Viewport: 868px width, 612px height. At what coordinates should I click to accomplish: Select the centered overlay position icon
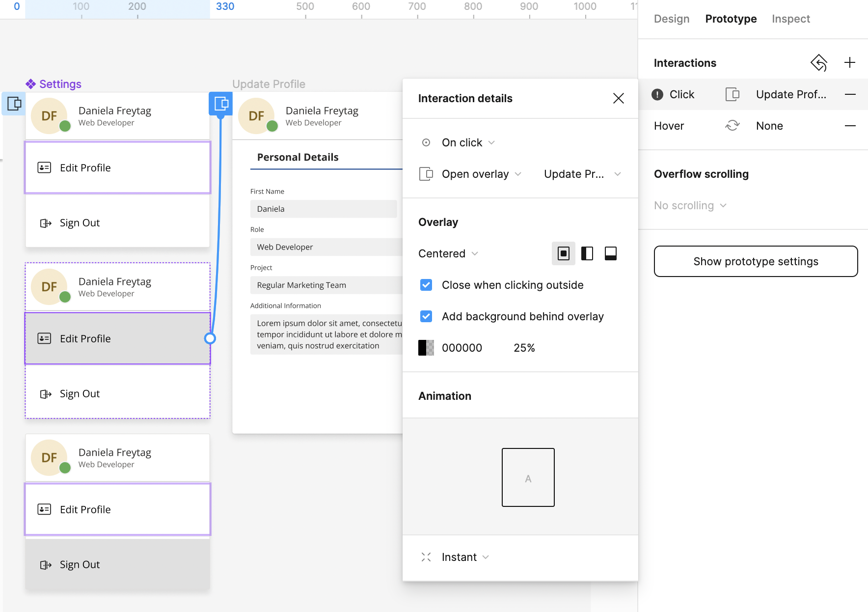(x=564, y=253)
